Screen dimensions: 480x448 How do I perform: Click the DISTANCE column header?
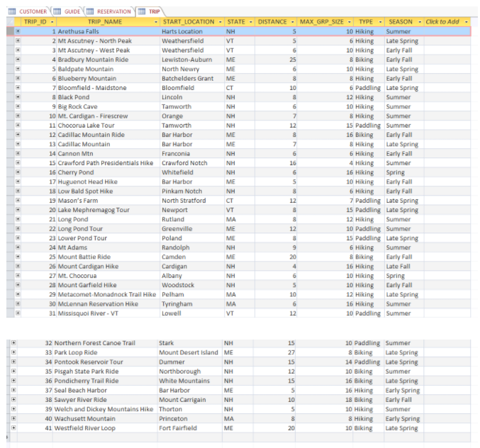275,22
